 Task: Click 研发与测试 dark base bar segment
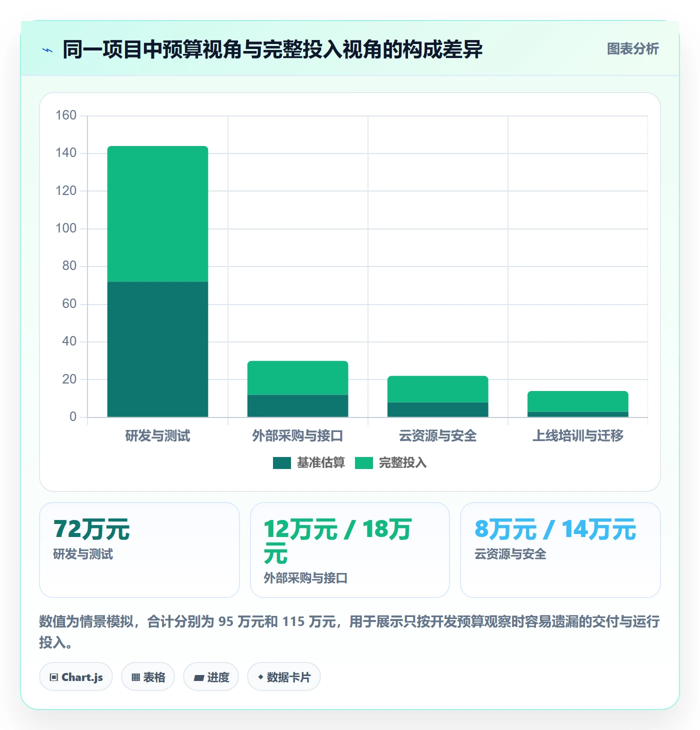[x=158, y=349]
